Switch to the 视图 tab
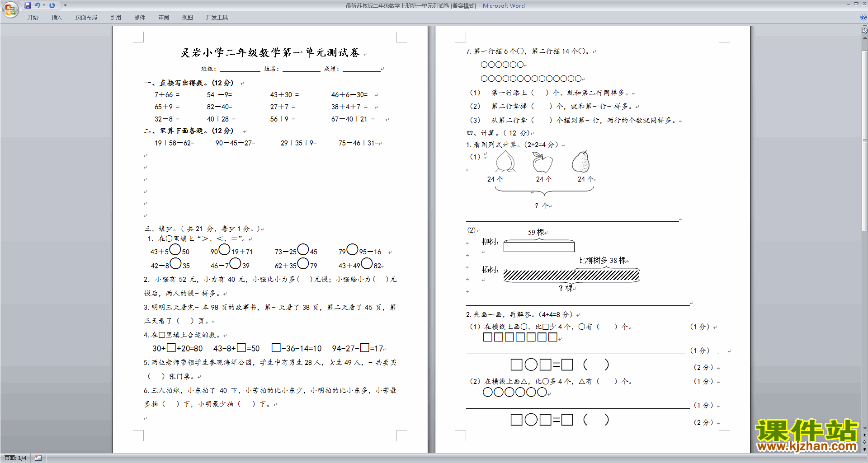Image resolution: width=868 pixels, height=463 pixels. click(188, 18)
